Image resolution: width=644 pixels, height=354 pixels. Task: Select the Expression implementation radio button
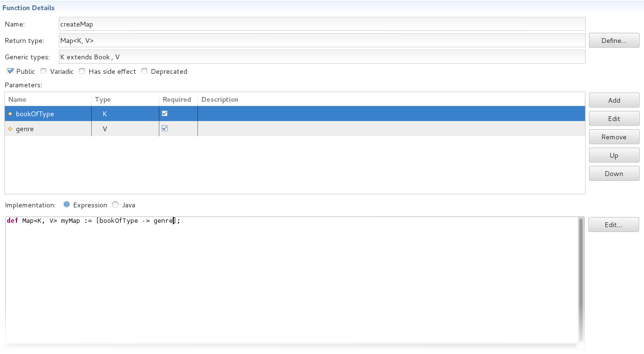67,204
